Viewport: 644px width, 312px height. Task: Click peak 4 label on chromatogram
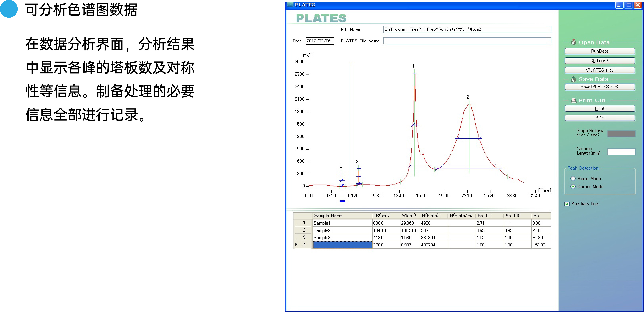click(x=341, y=167)
